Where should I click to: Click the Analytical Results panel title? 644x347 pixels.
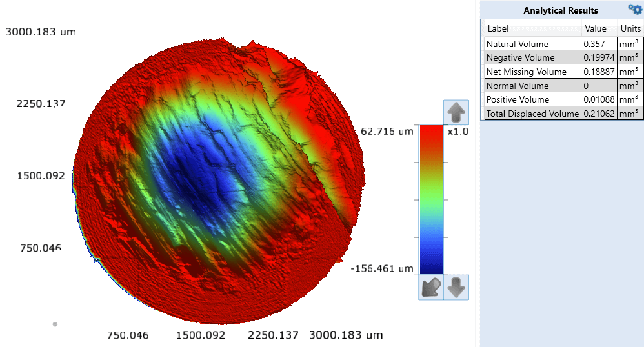coord(560,10)
